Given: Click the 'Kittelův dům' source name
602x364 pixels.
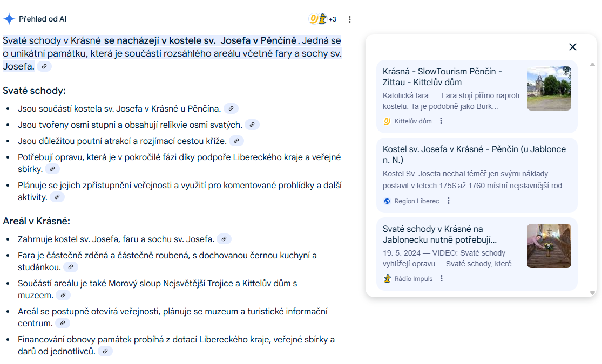Looking at the screenshot, I should click(x=413, y=121).
